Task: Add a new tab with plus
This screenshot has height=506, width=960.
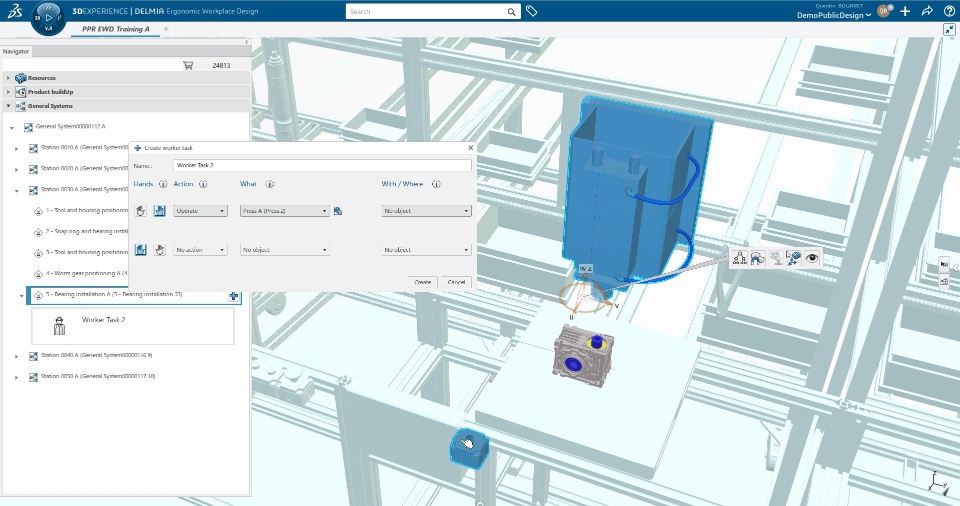Action: point(166,29)
